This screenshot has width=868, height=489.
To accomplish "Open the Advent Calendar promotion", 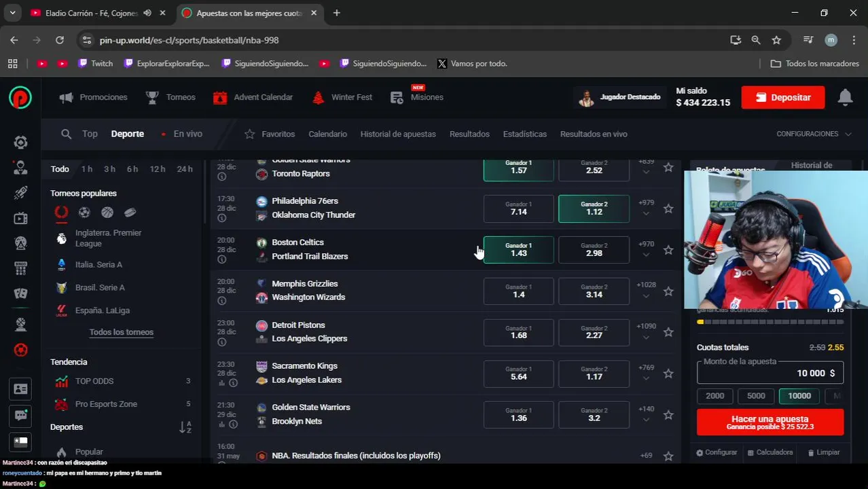I will click(253, 97).
